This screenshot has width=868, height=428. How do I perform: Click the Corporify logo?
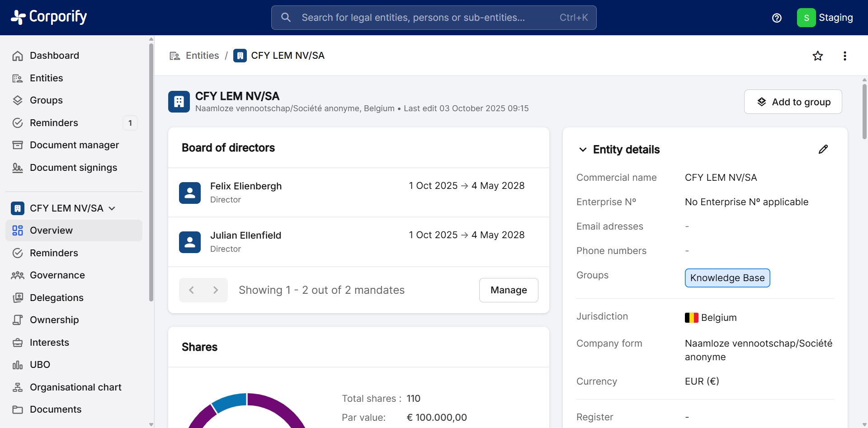point(49,17)
